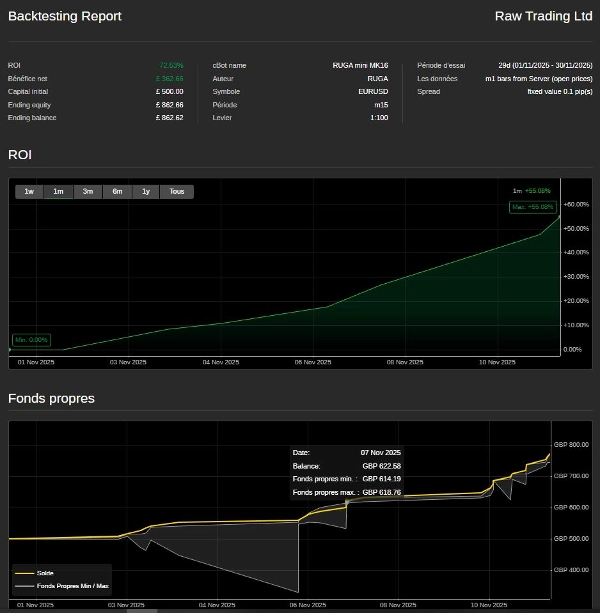
Task: Click the 07 Nov 2025 tooltip date
Action: 380,452
